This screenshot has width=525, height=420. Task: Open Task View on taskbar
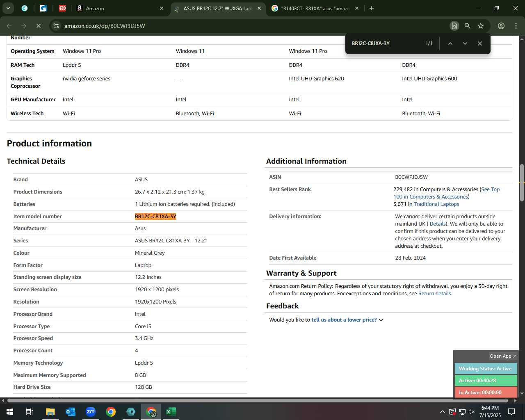(30, 411)
